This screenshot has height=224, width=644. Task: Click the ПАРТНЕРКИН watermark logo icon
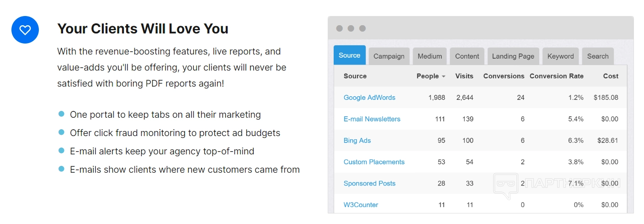506,185
